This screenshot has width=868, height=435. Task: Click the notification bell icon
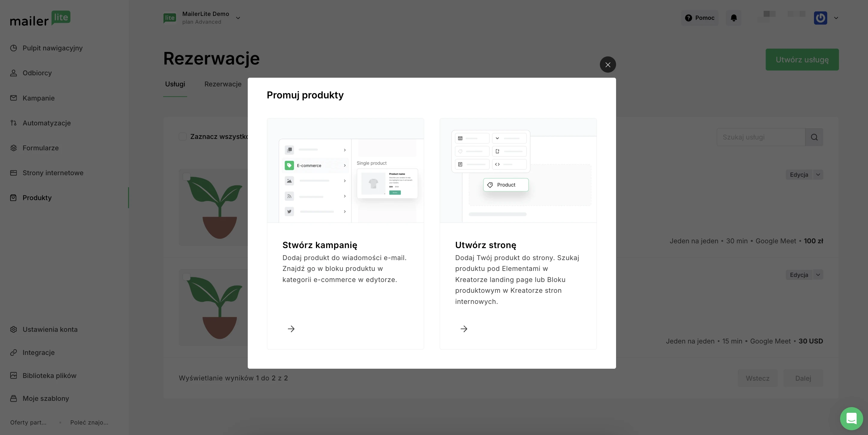coord(734,18)
